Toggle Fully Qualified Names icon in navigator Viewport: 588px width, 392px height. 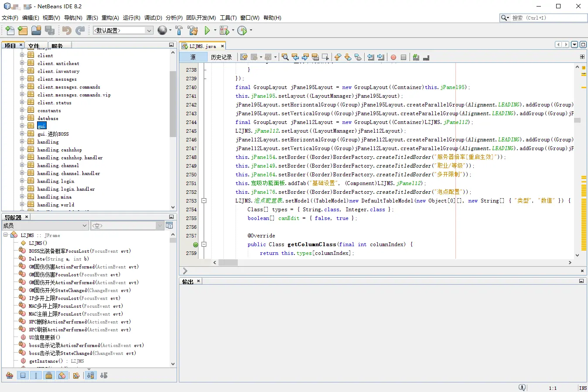pos(76,375)
